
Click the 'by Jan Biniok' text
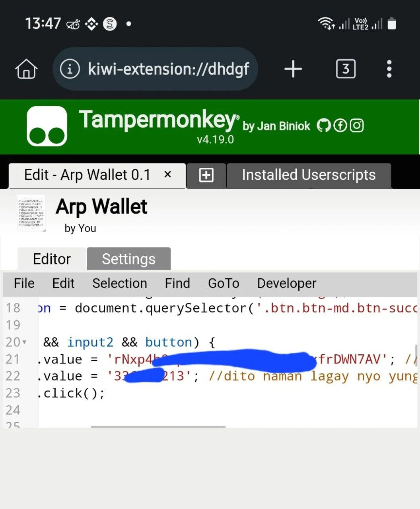pyautogui.click(x=276, y=126)
